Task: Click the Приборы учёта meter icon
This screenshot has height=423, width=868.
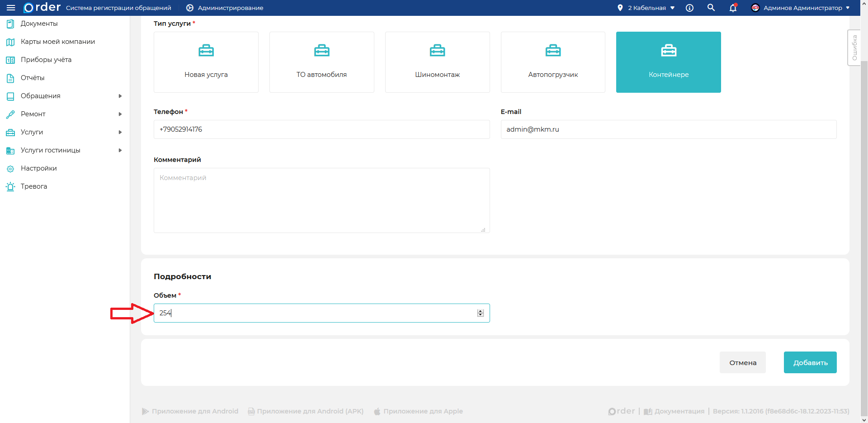Action: coord(10,60)
